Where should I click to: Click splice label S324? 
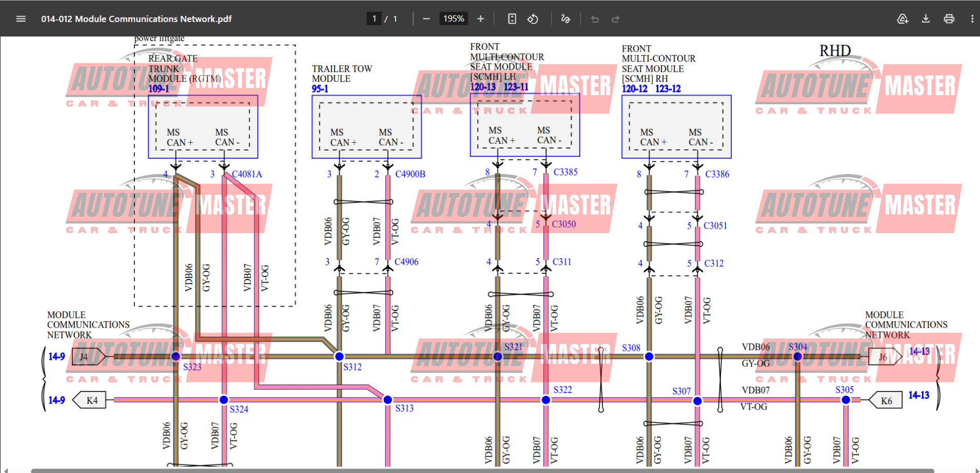point(239,409)
